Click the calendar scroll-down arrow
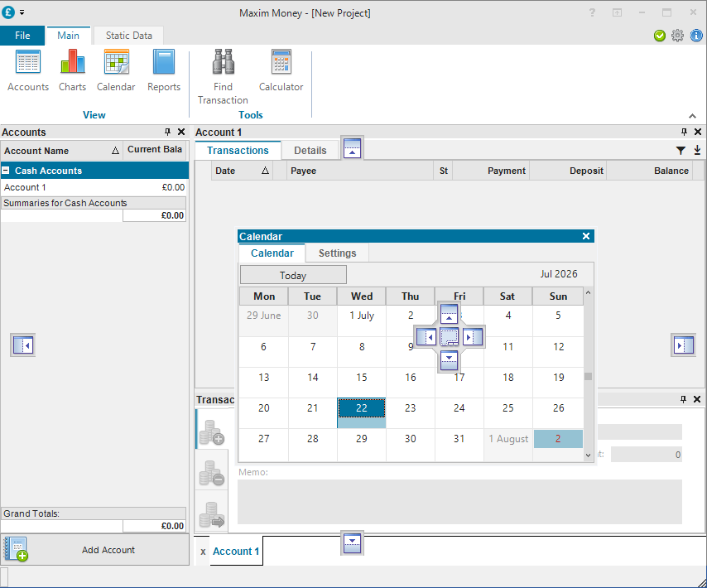 (588, 455)
